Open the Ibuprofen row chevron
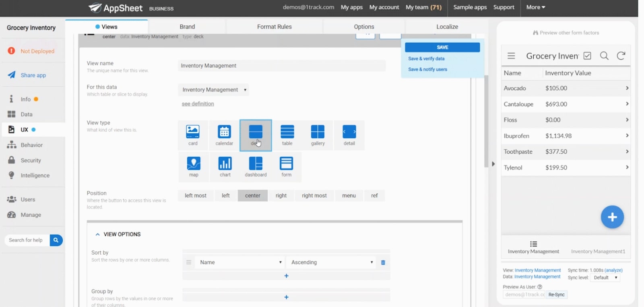This screenshot has height=307, width=644. click(627, 135)
